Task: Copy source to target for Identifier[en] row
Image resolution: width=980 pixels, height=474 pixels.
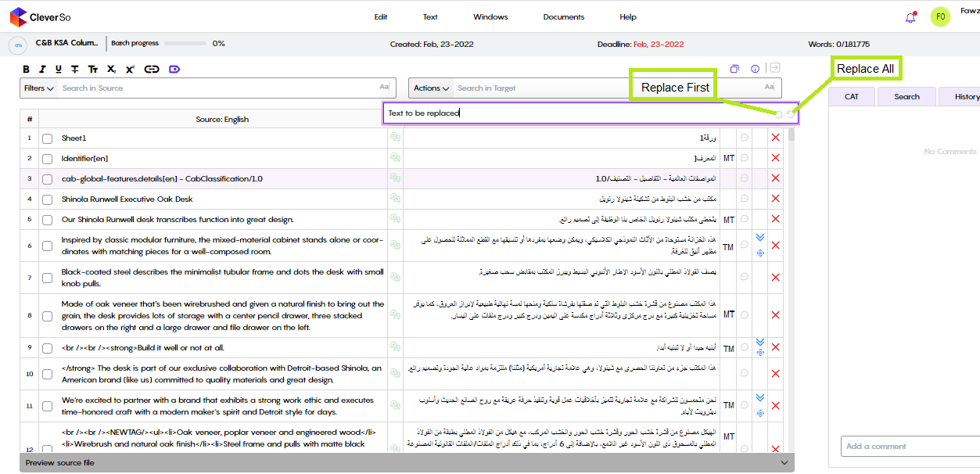Action: click(395, 158)
